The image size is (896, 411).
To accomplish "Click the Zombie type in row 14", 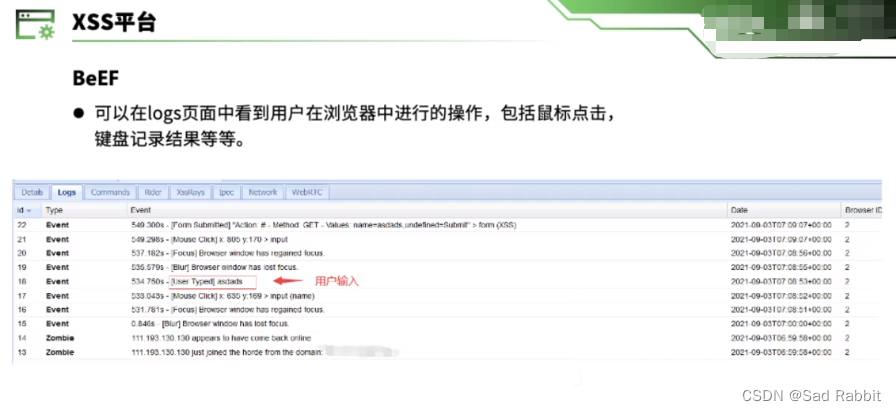I will [60, 338].
